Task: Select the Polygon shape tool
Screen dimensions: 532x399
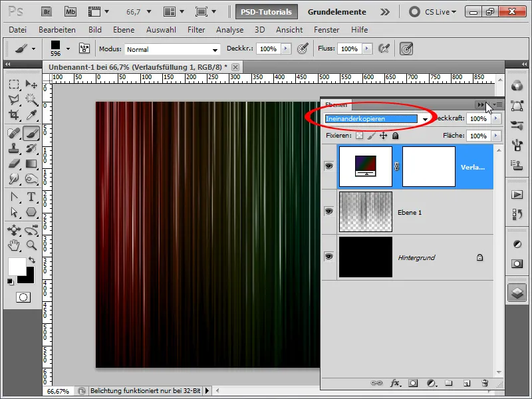Action: (31, 212)
